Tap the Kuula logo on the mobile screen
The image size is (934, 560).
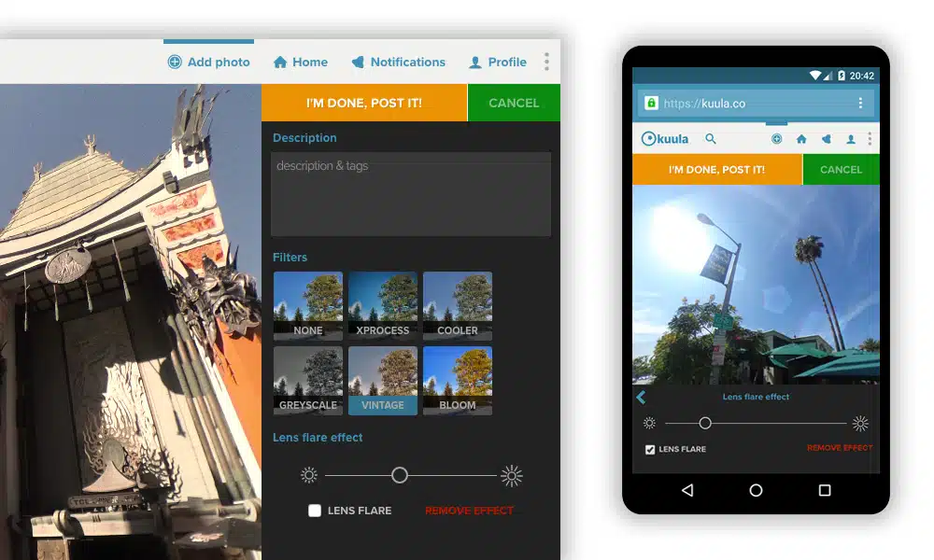[x=665, y=138]
